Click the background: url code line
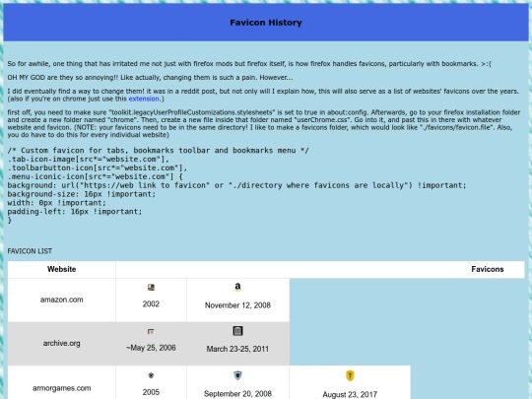The height and width of the screenshot is (399, 532). point(236,185)
